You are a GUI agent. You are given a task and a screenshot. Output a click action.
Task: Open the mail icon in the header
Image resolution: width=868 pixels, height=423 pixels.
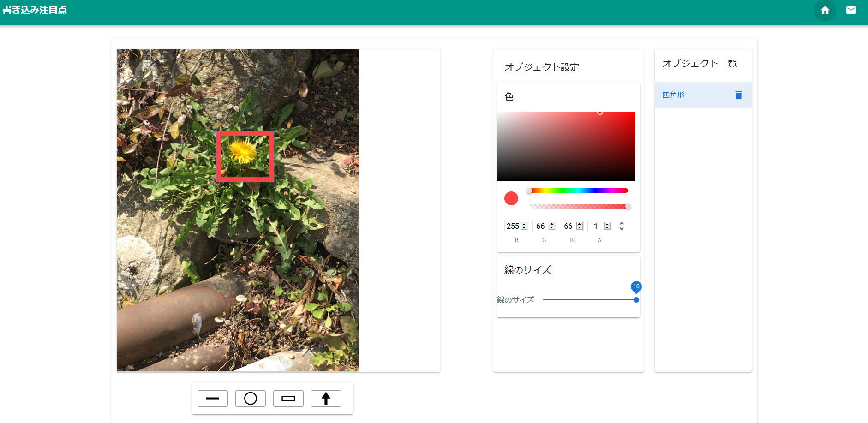point(852,10)
